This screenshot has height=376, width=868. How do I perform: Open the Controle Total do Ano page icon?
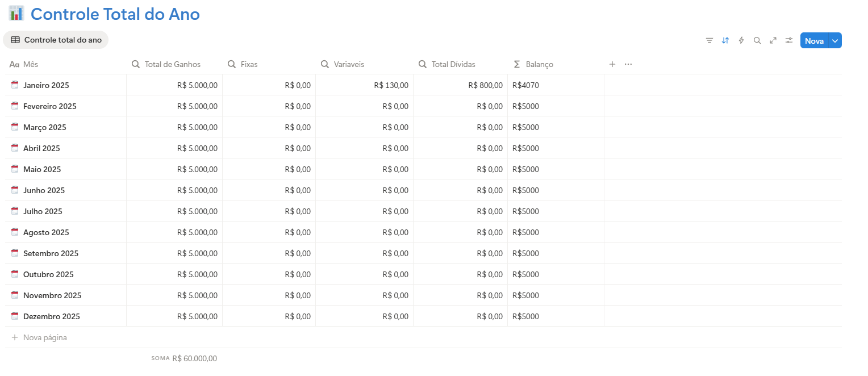(x=16, y=12)
